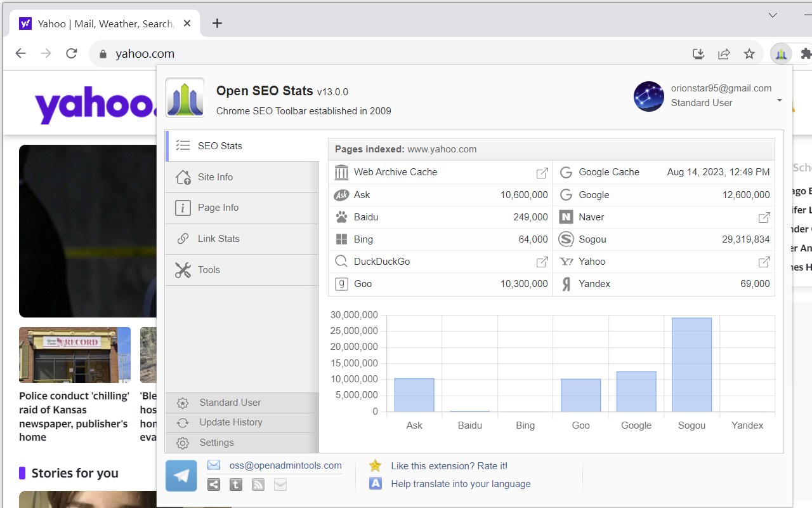
Task: Click the Open SEO Stats toolbar icon
Action: [x=781, y=53]
